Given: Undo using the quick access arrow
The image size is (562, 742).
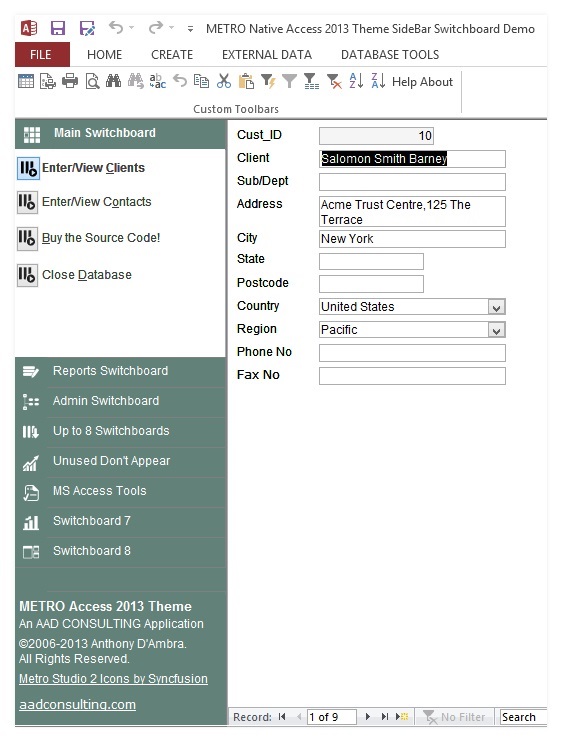Looking at the screenshot, I should pyautogui.click(x=115, y=28).
